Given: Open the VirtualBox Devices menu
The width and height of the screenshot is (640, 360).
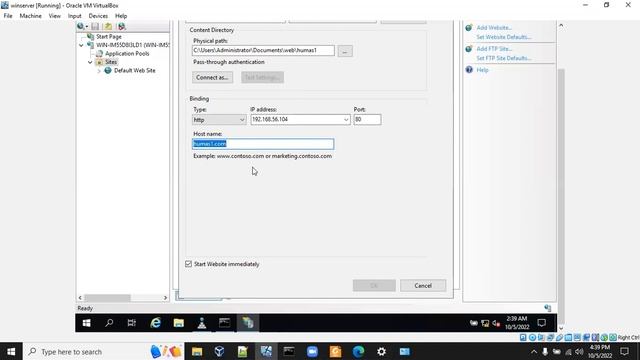Looking at the screenshot, I should pyautogui.click(x=98, y=16).
